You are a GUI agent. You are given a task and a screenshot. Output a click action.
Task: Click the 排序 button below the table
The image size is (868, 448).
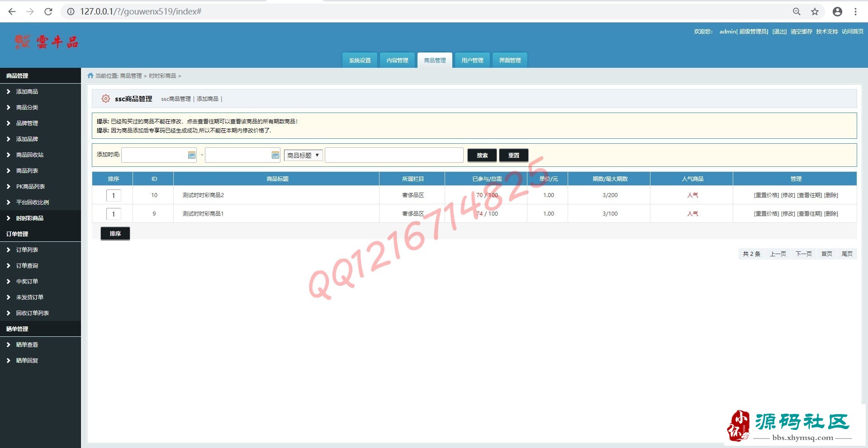[115, 233]
